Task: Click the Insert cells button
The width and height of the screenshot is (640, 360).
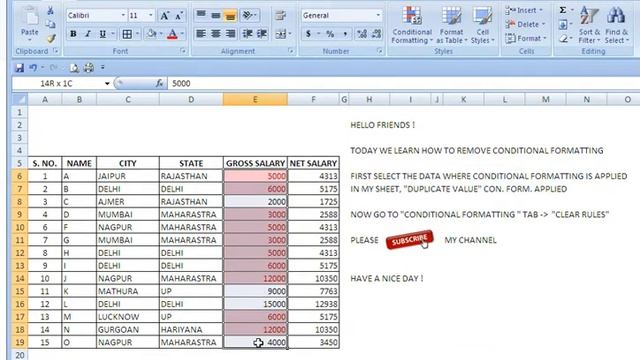Action: pyautogui.click(x=525, y=10)
